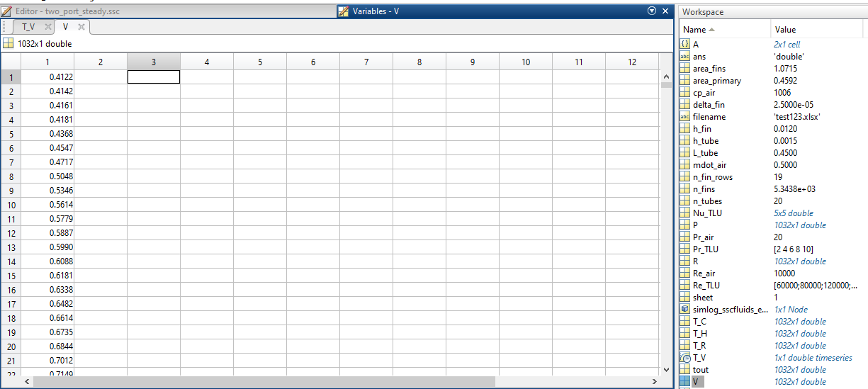
Task: Select the T_V timeseries icon
Action: pos(684,357)
